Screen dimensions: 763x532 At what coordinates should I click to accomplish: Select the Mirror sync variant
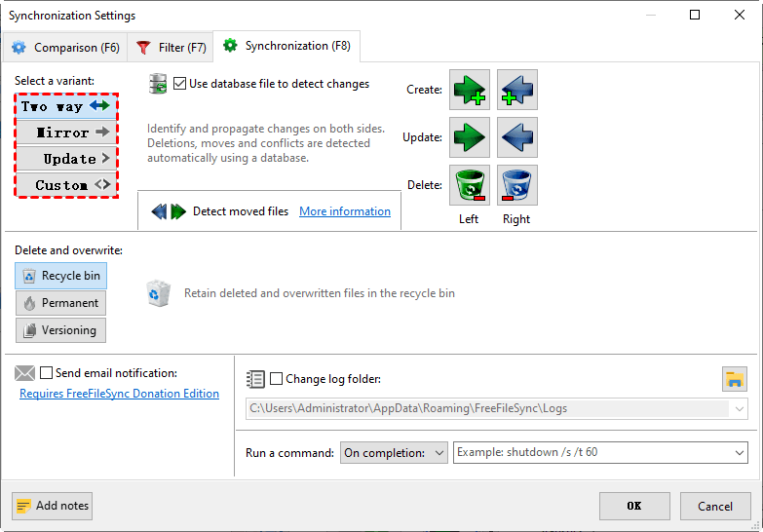[66, 133]
